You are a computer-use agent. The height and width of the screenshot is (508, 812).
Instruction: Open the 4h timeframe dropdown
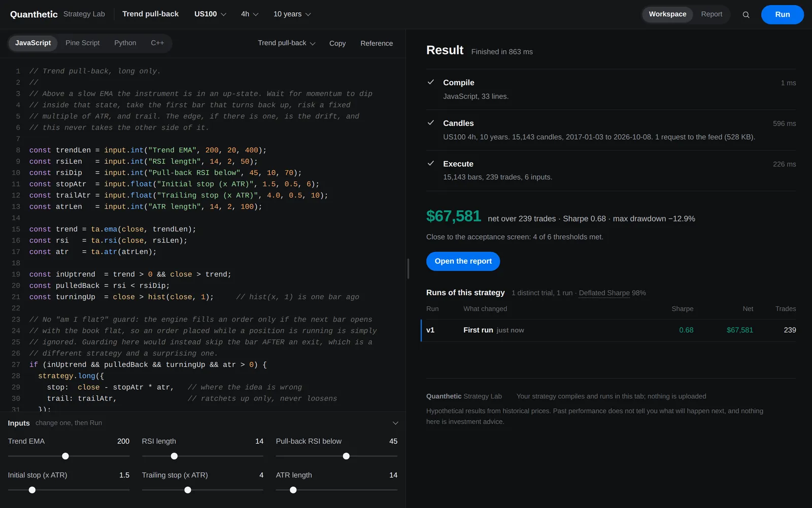(250, 14)
